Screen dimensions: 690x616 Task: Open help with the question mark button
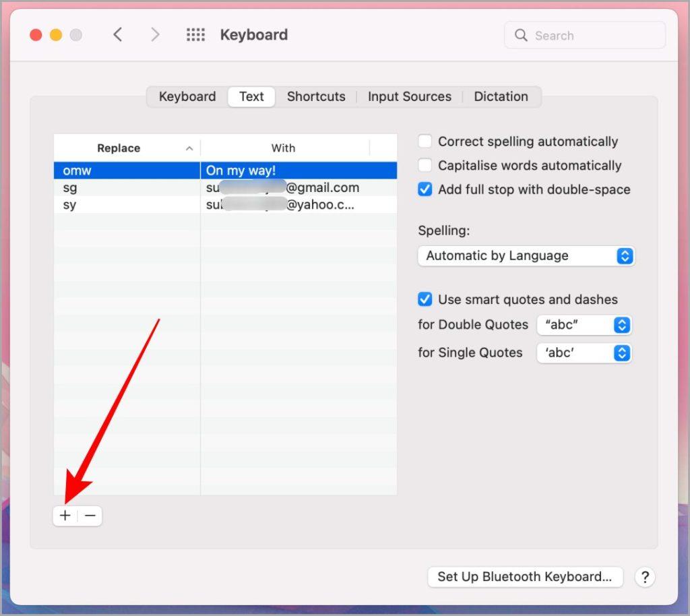click(x=645, y=577)
